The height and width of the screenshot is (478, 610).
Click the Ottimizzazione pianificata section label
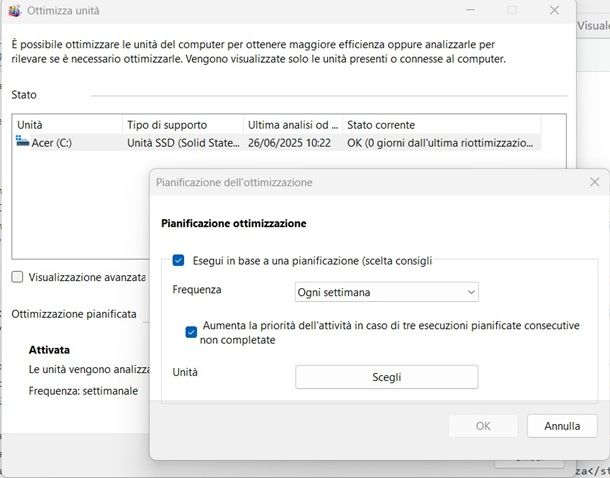[x=74, y=314]
